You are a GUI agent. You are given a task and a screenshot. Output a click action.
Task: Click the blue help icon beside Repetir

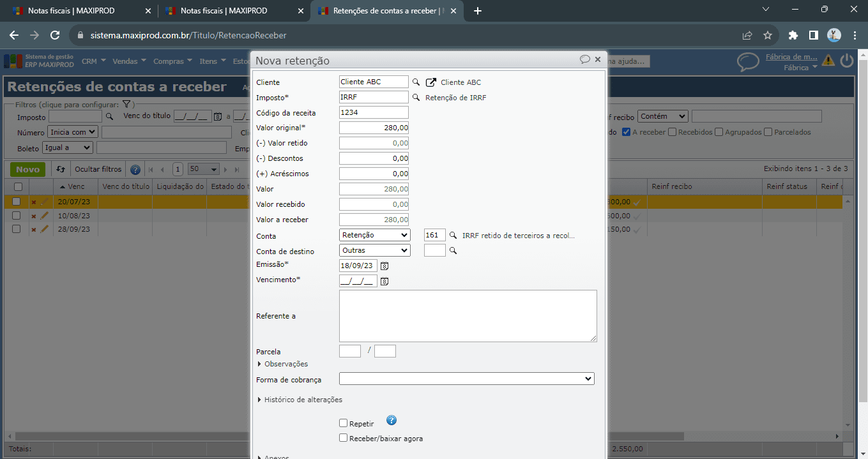click(392, 421)
